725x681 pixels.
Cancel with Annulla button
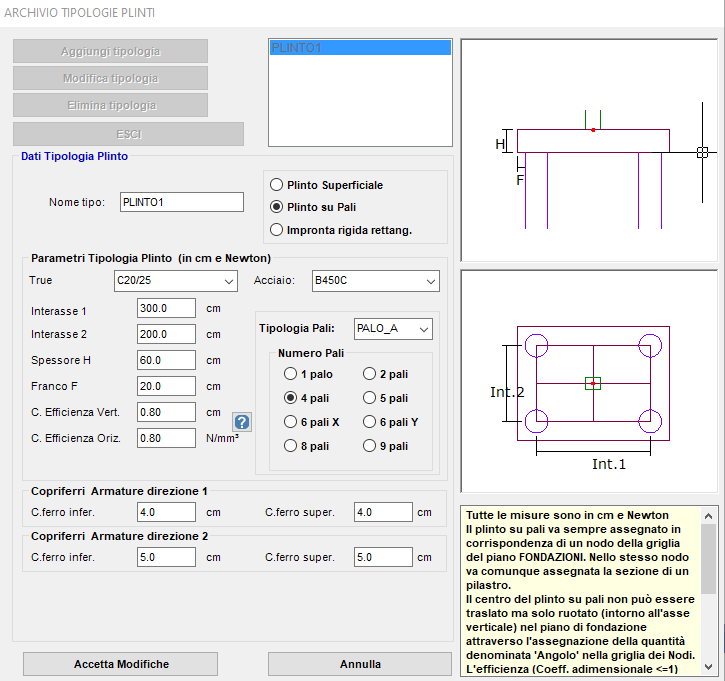click(360, 664)
